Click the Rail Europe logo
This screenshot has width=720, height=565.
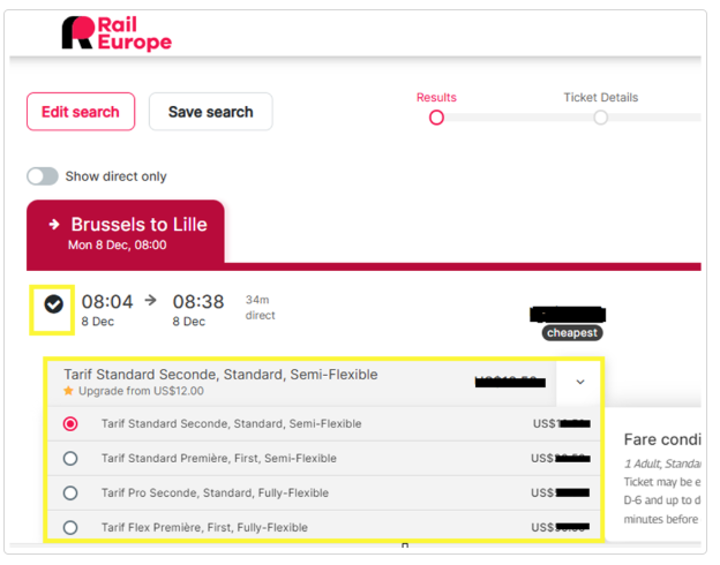coord(117,33)
